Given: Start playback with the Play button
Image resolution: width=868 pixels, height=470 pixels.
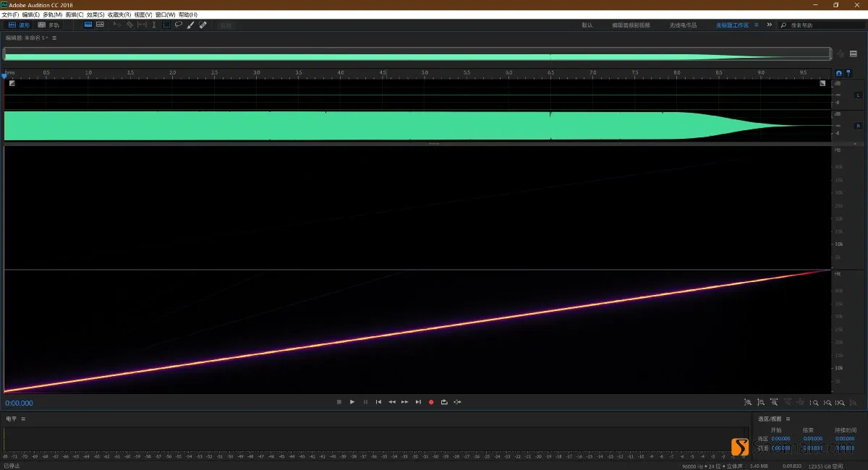Looking at the screenshot, I should pyautogui.click(x=352, y=402).
